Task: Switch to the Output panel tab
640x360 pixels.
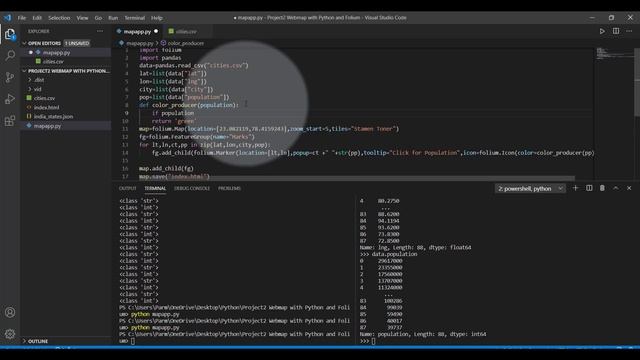Action: pos(127,188)
